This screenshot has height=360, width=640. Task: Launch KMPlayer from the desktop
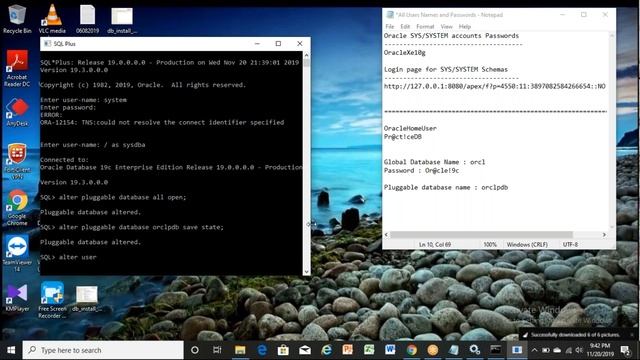17,298
